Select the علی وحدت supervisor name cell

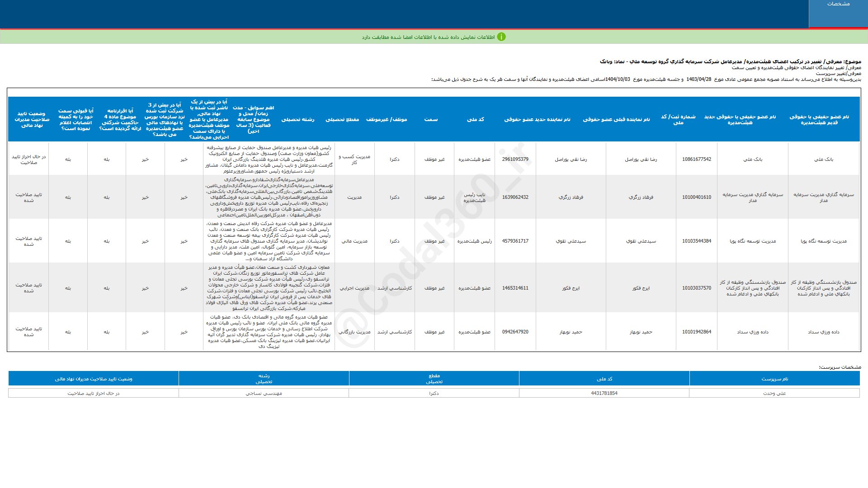coord(774,393)
